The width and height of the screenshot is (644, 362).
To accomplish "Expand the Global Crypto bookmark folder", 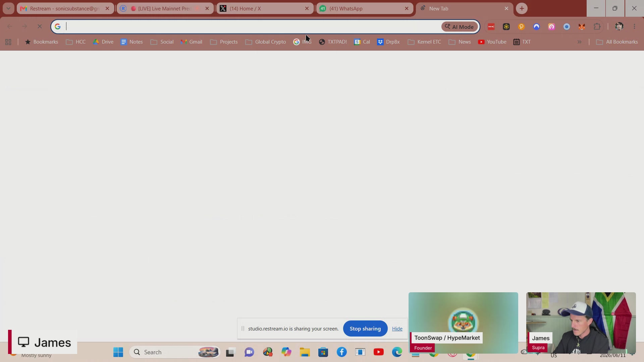I will 266,42.
